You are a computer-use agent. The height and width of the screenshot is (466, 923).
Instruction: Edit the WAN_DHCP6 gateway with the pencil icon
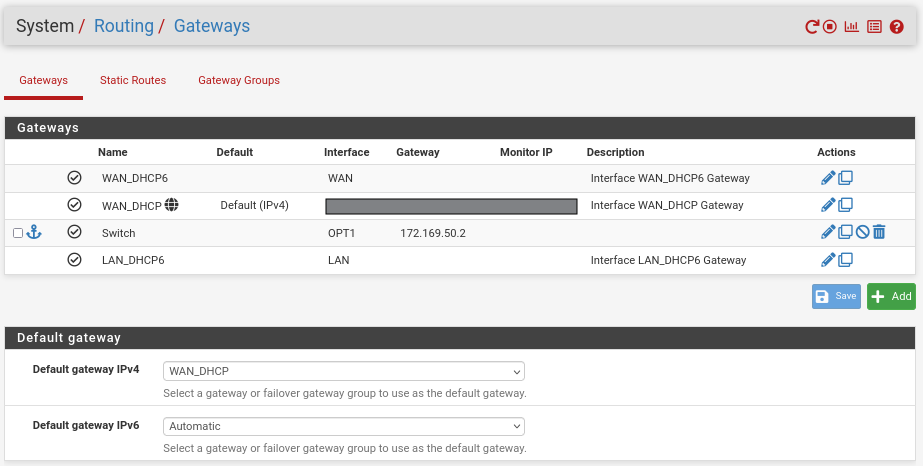coord(828,178)
